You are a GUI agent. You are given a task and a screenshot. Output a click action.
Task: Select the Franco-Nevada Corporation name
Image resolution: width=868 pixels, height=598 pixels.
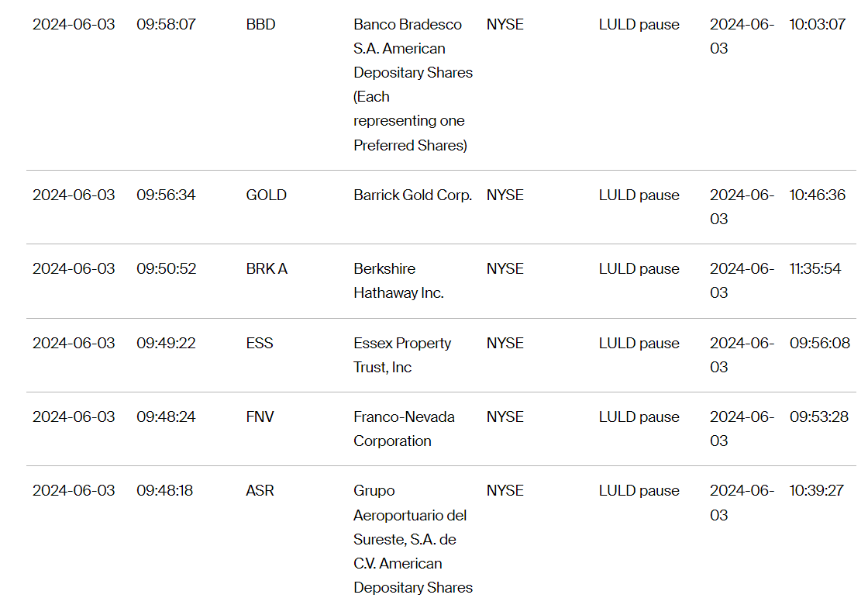click(404, 428)
